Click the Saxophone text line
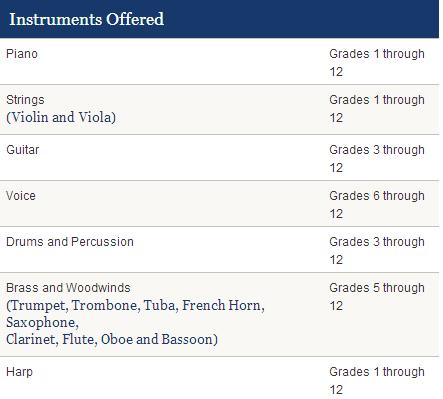The width and height of the screenshot is (443, 399). coord(42,323)
